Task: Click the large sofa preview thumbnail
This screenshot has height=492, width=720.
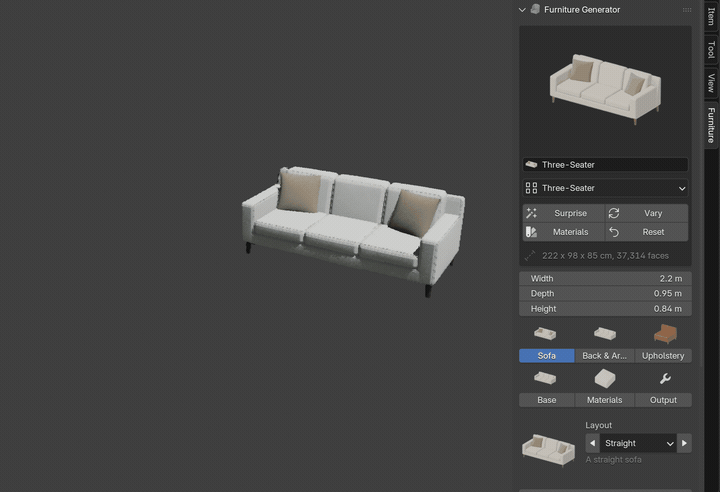Action: [605, 90]
